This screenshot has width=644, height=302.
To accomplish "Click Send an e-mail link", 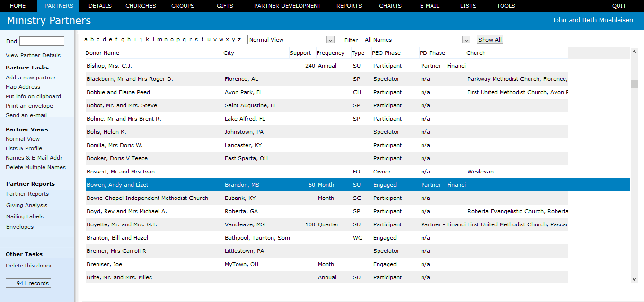I will tap(26, 115).
